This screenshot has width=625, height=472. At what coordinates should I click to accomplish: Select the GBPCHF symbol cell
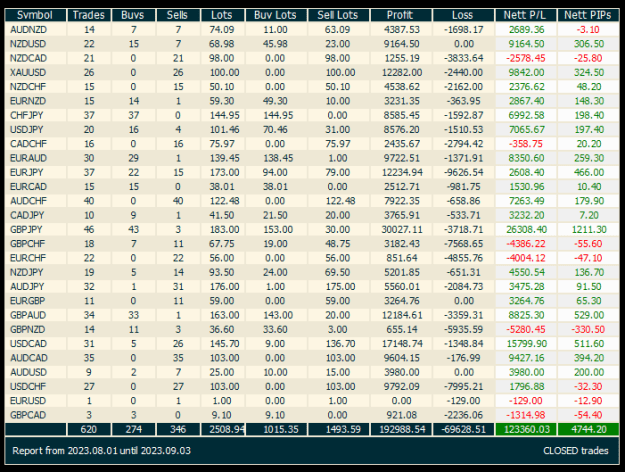35,244
